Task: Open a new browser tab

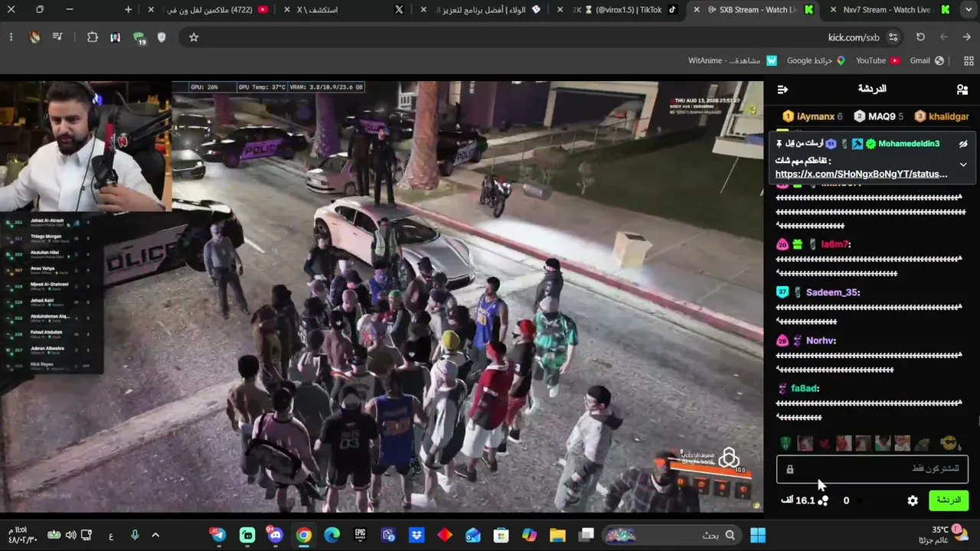Action: click(128, 10)
